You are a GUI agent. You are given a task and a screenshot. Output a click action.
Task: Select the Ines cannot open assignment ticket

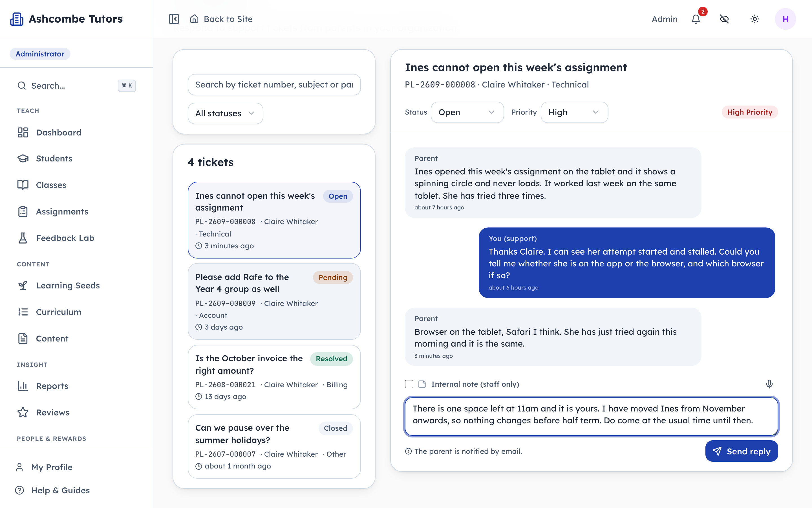click(274, 220)
